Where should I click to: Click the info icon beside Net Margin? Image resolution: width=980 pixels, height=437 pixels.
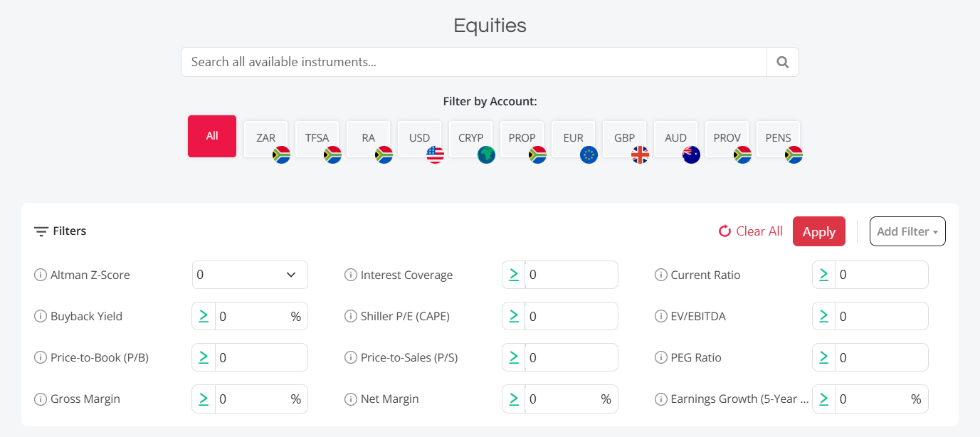click(351, 399)
